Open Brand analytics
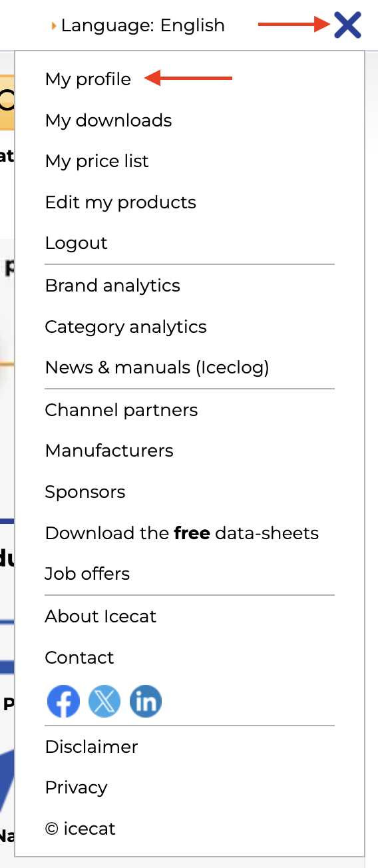This screenshot has width=378, height=868. click(112, 286)
